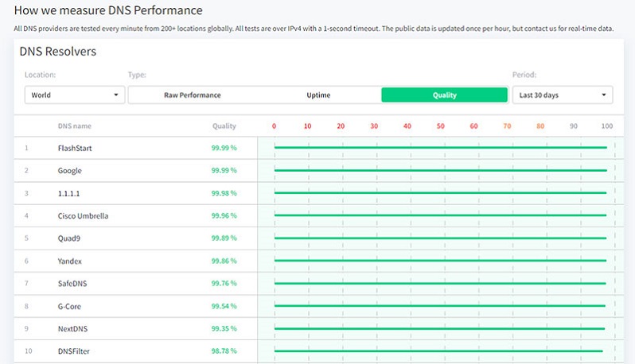
Task: Select the Quality type tab
Action: tap(444, 95)
